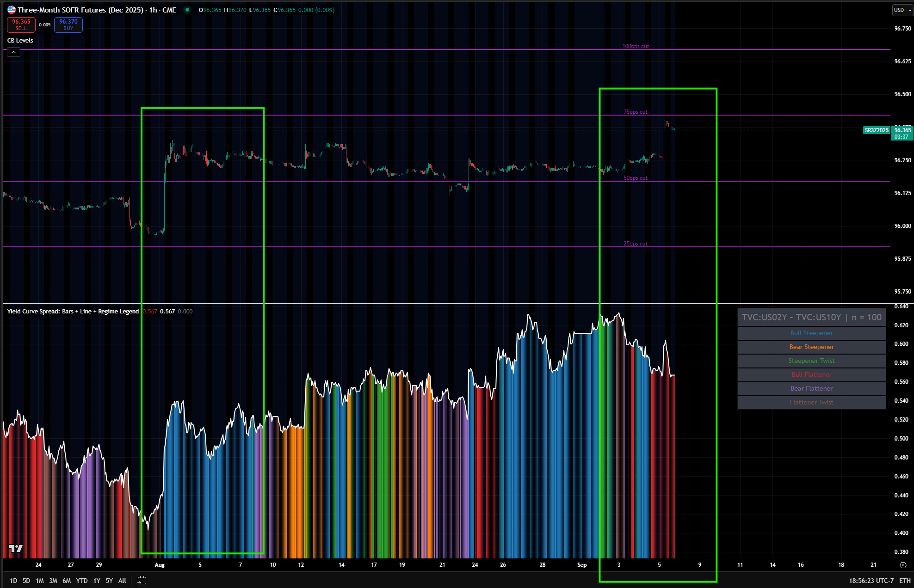The width and height of the screenshot is (914, 588).
Task: Open chart settings hexagon gear icon
Action: (x=902, y=565)
